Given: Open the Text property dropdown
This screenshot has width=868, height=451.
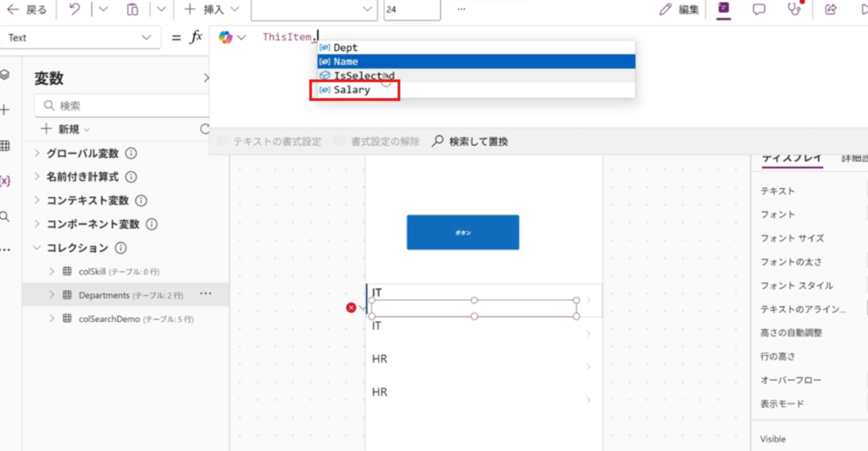Looking at the screenshot, I should point(81,38).
